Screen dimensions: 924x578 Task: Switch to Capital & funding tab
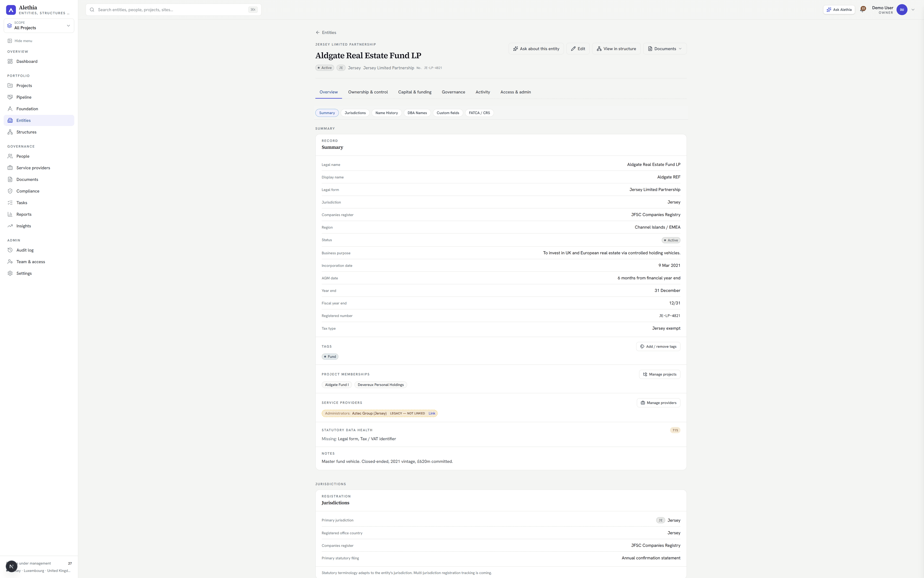click(415, 92)
